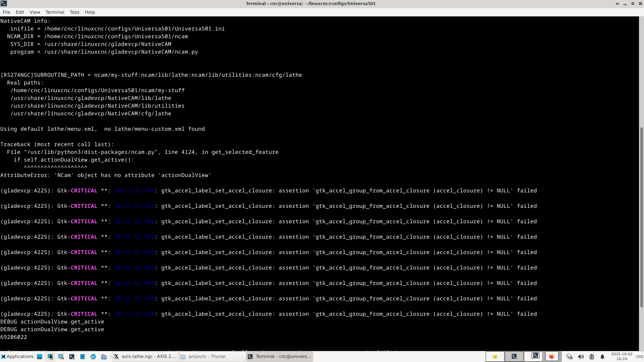Open the application finder magnifier icon
Viewport: 644px width, 362px height.
61,357
